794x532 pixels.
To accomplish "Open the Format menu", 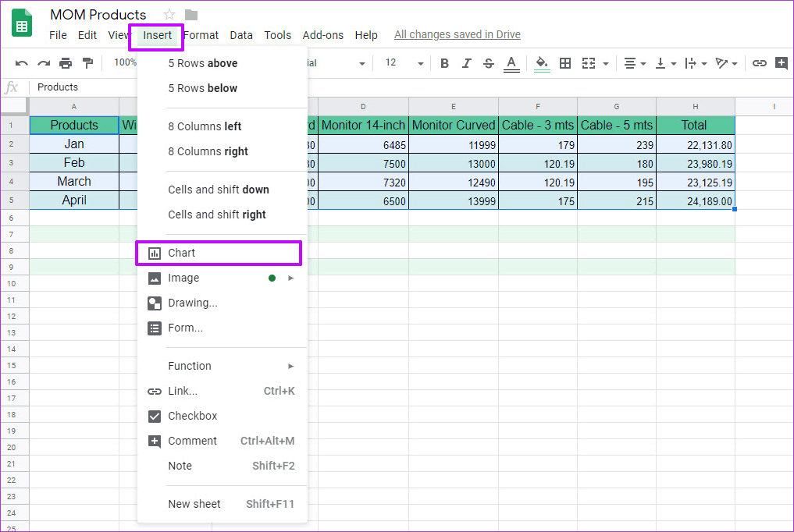I will pos(201,35).
